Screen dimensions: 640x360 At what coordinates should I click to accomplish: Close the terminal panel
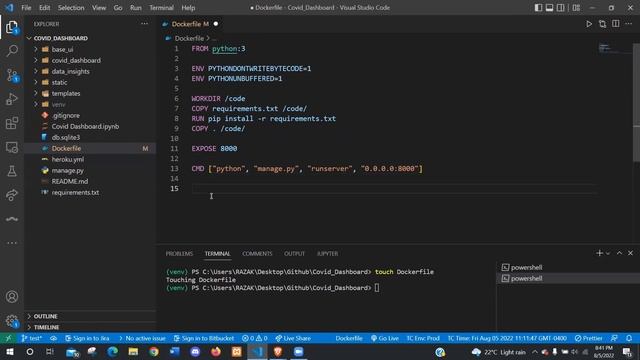click(x=630, y=253)
